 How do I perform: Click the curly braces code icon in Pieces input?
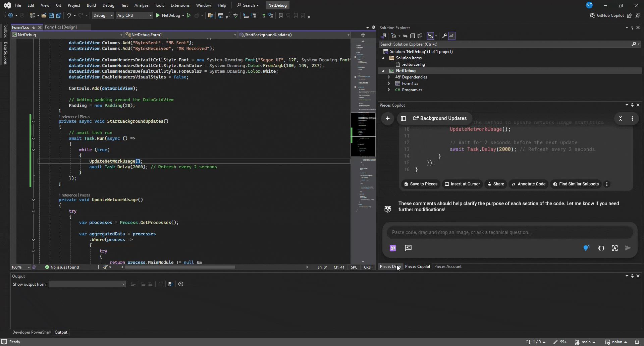(601, 248)
